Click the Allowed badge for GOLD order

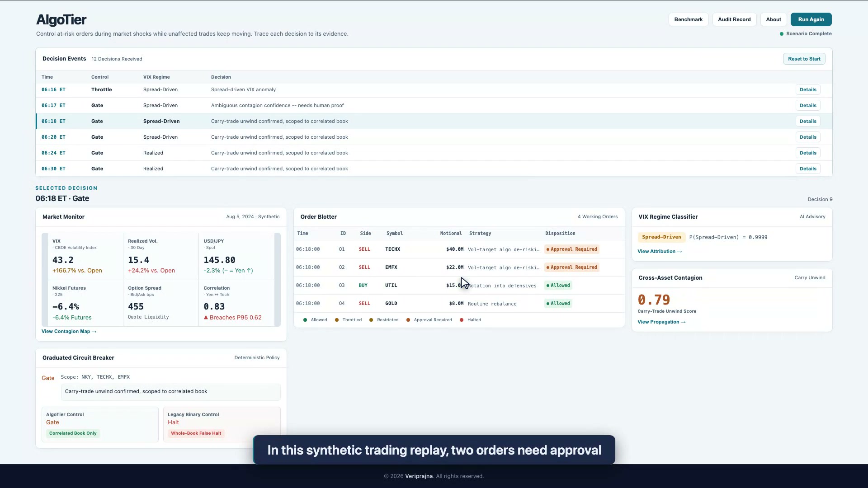coord(558,303)
